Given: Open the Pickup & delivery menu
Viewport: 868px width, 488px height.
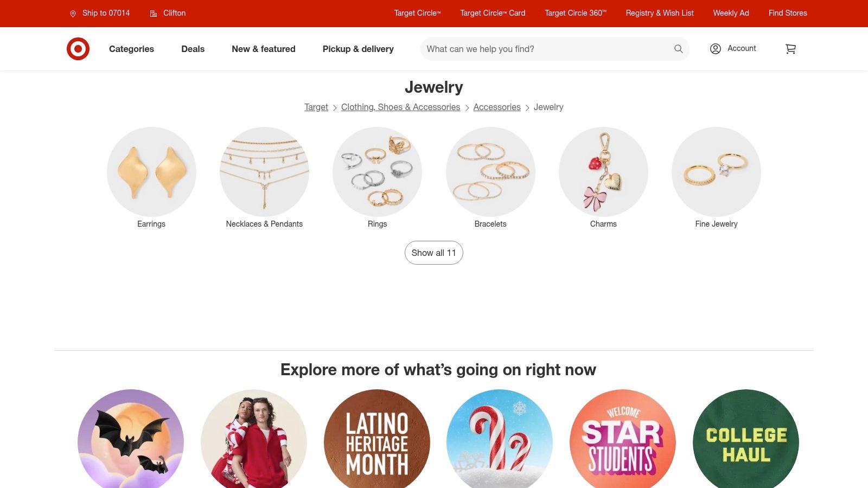Looking at the screenshot, I should point(358,49).
